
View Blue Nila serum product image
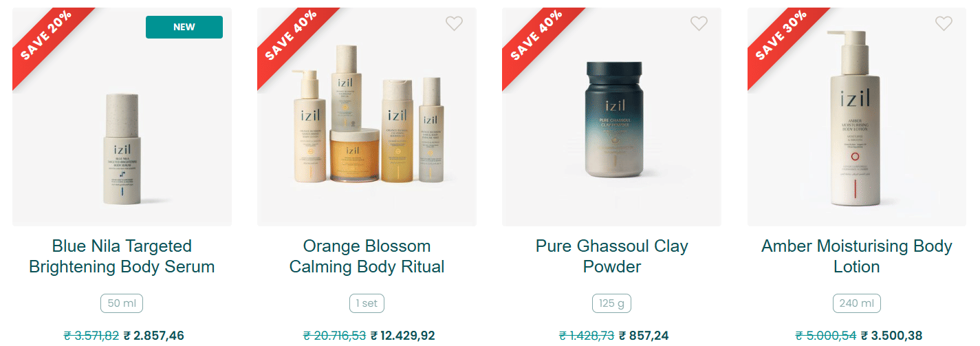122,149
